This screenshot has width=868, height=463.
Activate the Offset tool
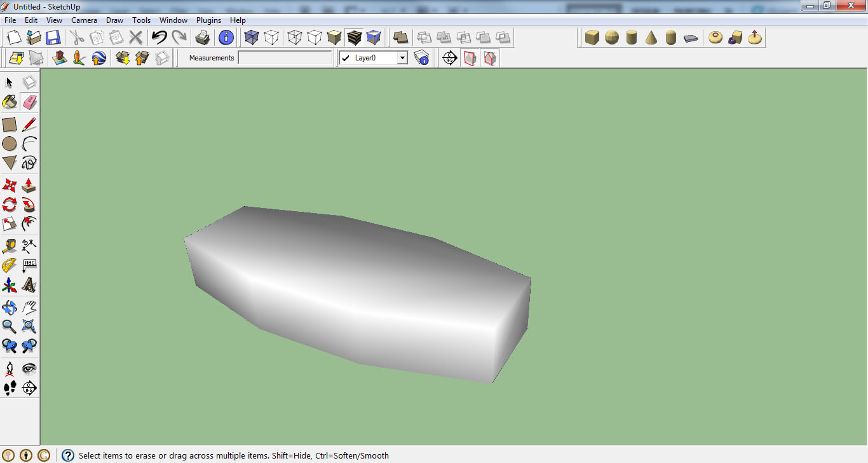(29, 224)
